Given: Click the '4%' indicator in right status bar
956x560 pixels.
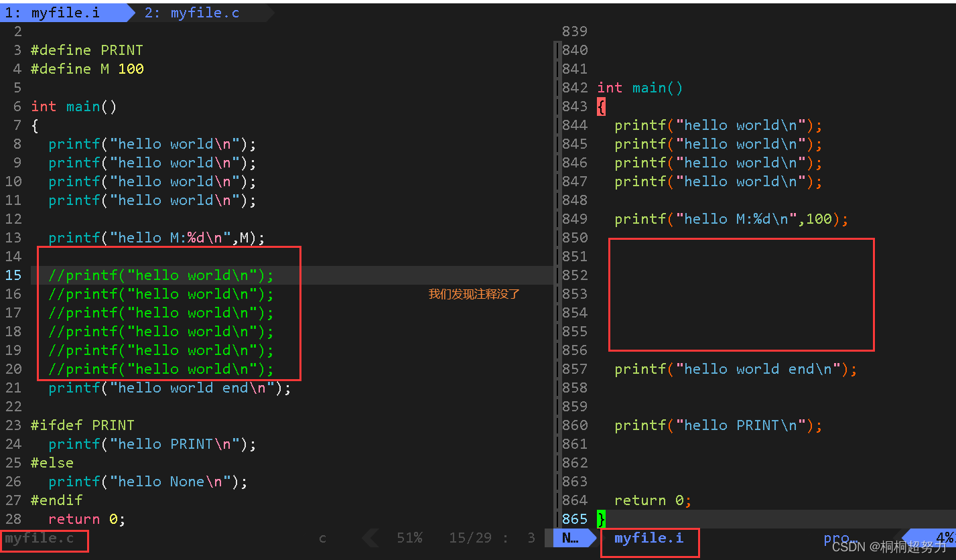Looking at the screenshot, I should (x=945, y=538).
